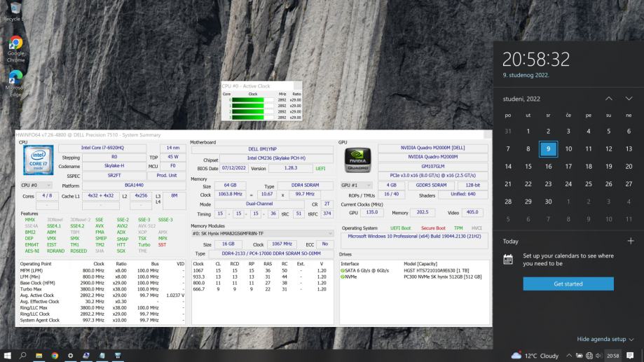Open the notification center icon
This screenshot has width=644, height=362.
pos(630,355)
